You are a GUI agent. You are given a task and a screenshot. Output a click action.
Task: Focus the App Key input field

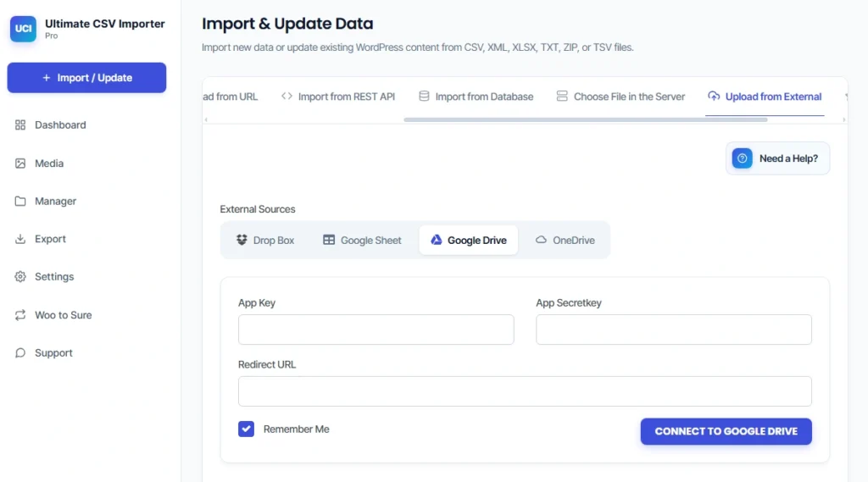(x=376, y=330)
